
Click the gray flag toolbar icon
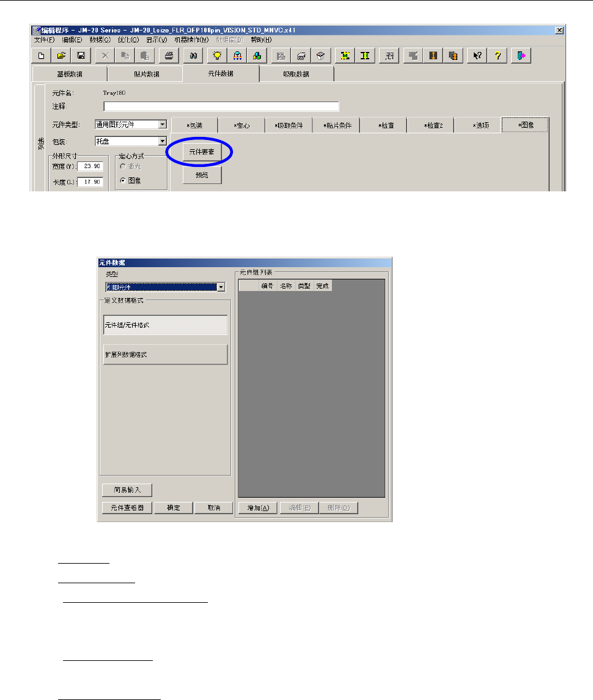[413, 56]
